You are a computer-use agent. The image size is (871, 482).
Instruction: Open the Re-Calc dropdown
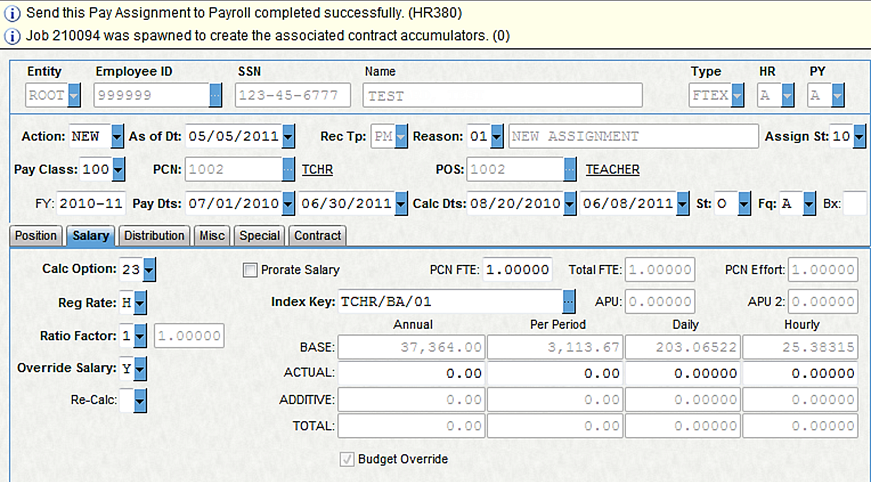(140, 402)
